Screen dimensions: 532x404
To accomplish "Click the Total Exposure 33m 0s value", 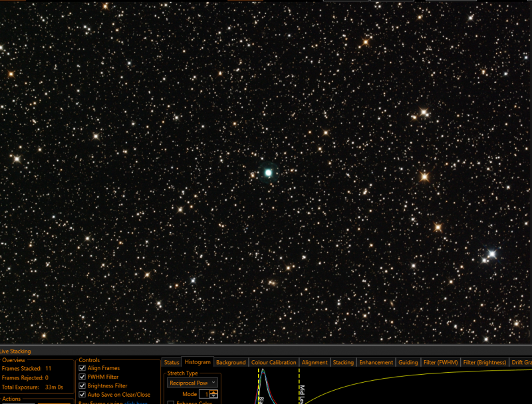I will click(x=54, y=387).
